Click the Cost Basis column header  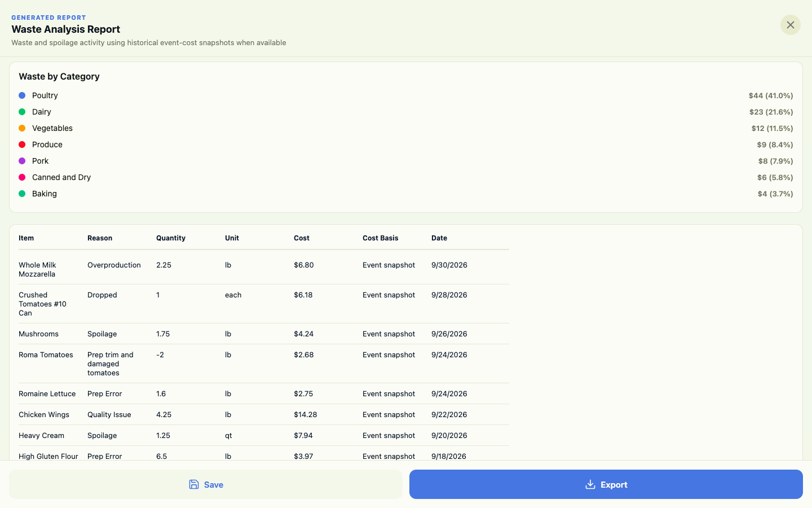click(381, 238)
